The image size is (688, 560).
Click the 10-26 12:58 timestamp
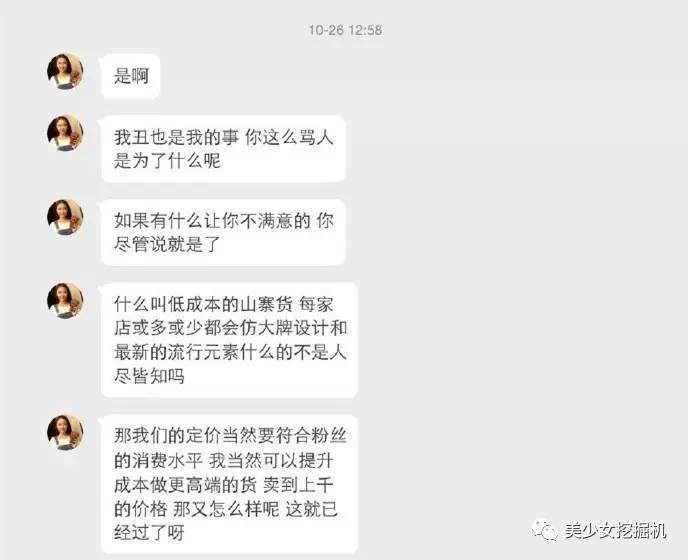[x=345, y=30]
